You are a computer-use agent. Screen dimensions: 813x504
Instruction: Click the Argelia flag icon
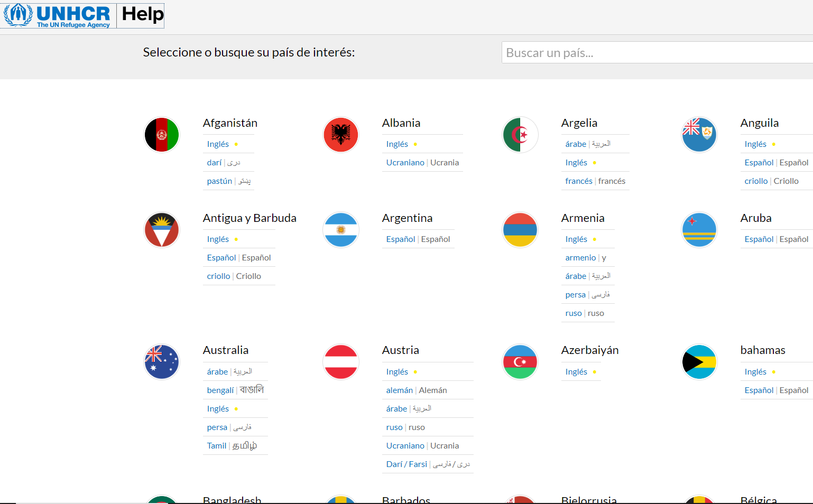click(x=520, y=135)
